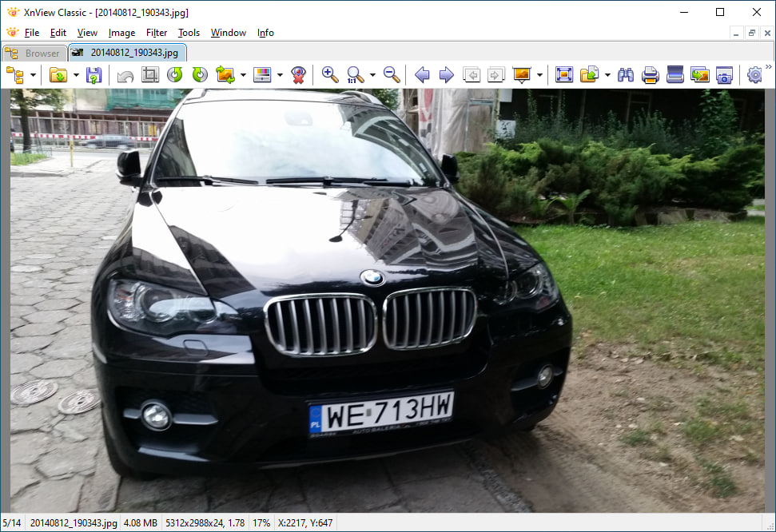Click the scanner acquire icon

675,75
